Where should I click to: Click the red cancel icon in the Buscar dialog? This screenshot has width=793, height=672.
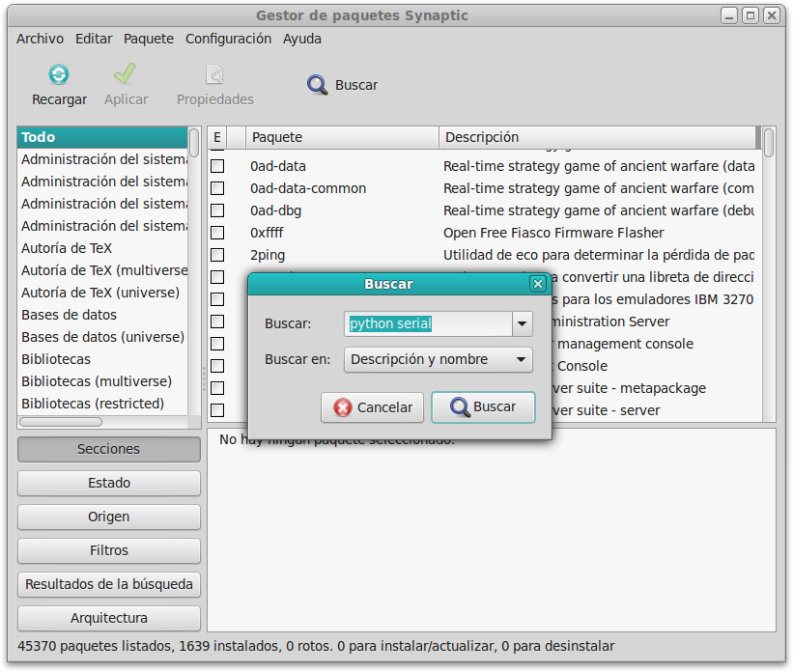345,407
